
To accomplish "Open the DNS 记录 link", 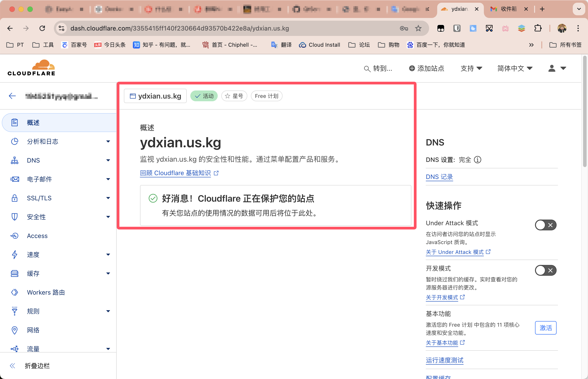I will (439, 177).
